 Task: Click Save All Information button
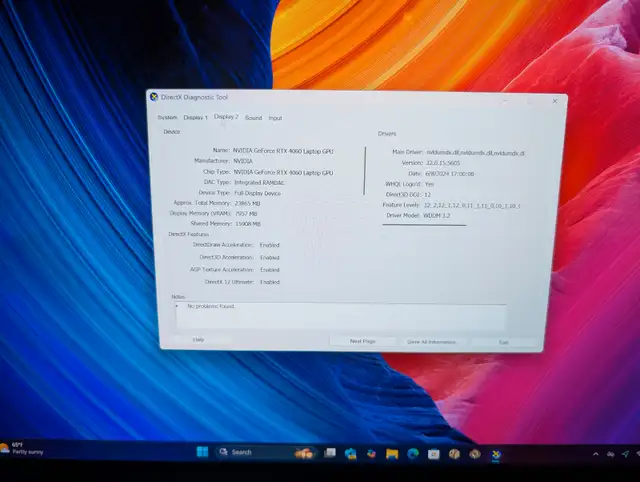(x=431, y=342)
